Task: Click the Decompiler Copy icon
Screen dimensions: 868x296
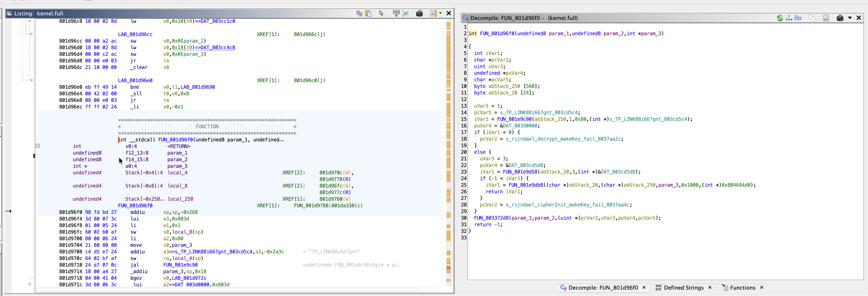Action: tap(812, 18)
